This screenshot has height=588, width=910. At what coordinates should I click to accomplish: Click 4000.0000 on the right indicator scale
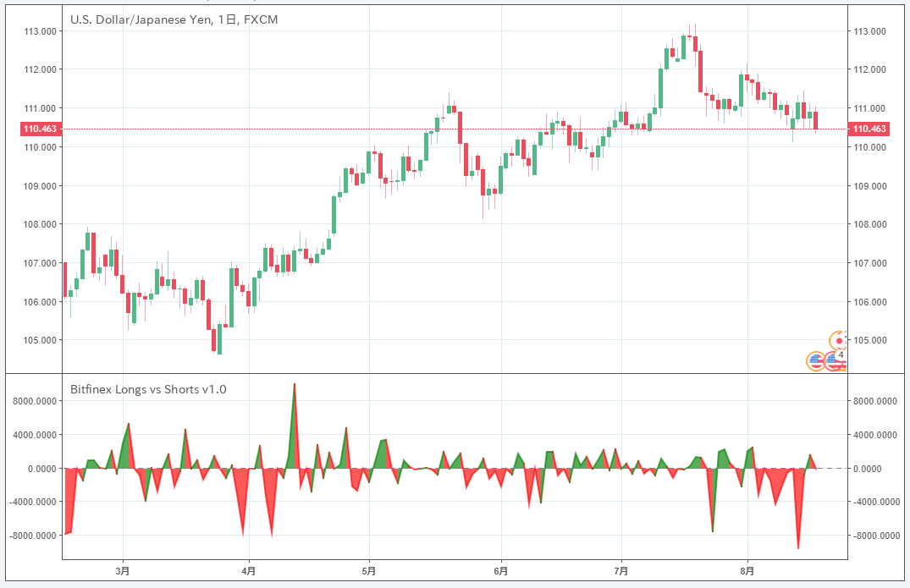point(875,435)
